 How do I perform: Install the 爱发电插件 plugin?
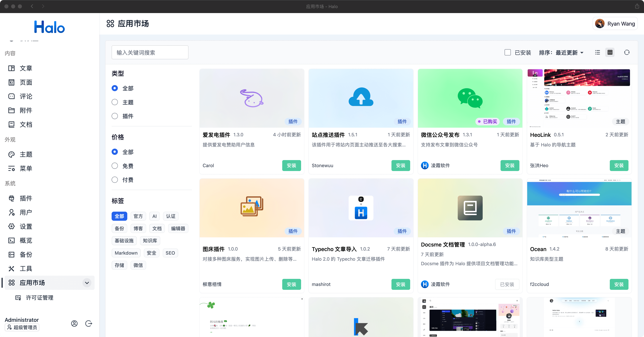tap(291, 166)
